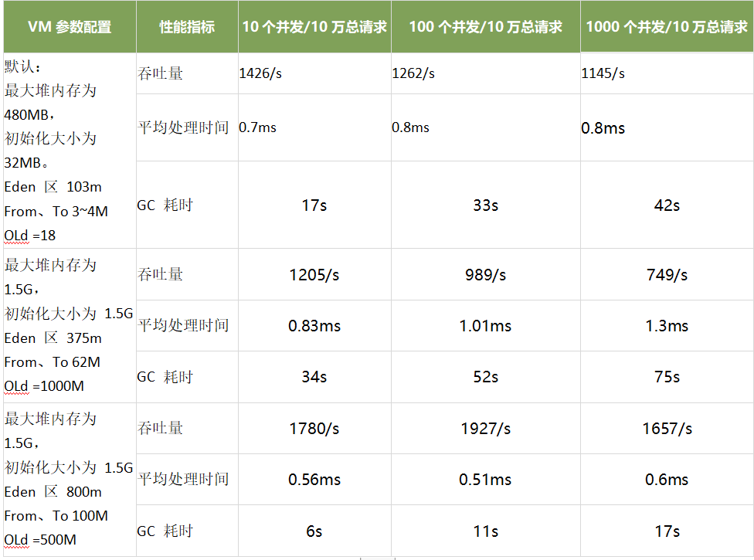
Task: Select 'GC 耗时' label in the 34s row
Action: click(165, 377)
